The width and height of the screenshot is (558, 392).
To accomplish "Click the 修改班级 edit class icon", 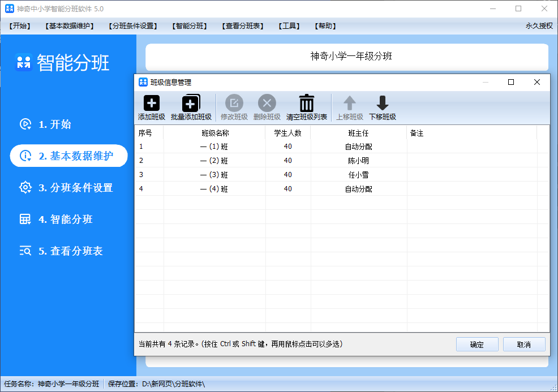I will [234, 104].
